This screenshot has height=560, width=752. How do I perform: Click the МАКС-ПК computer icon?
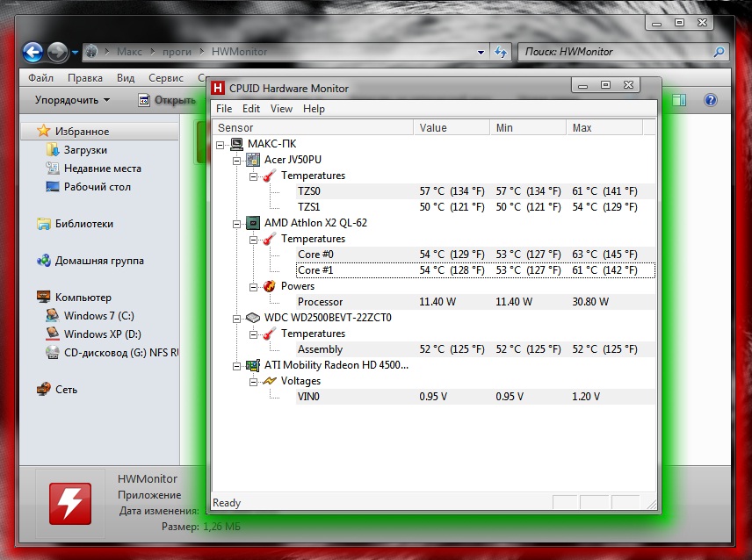click(237, 144)
